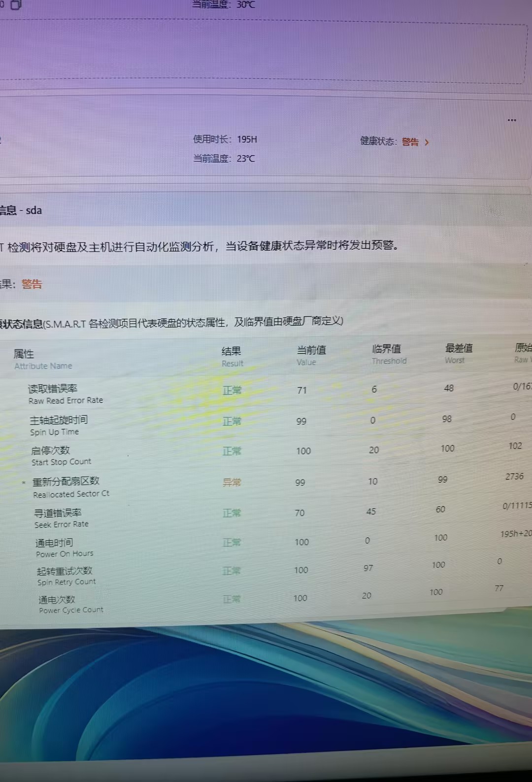Viewport: 532px width, 782px height.
Task: Click the 异常 result of Reallocated Sector Ct
Action: point(232,482)
